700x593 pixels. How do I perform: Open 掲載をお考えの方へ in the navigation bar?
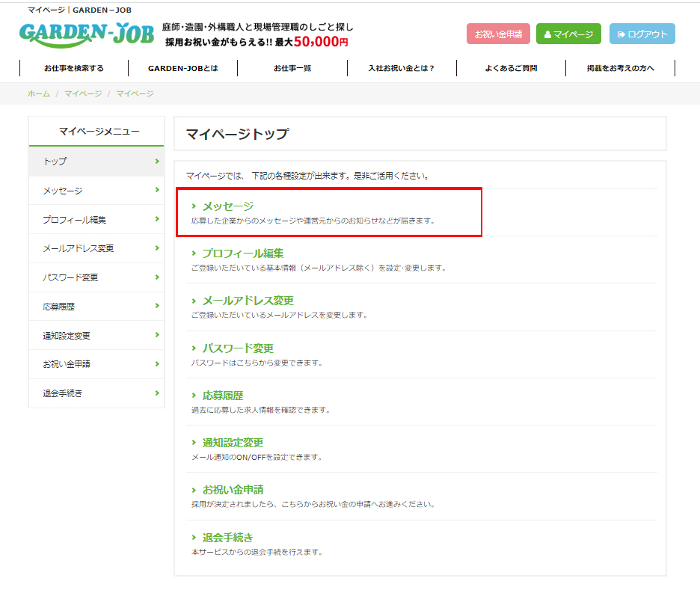pyautogui.click(x=620, y=68)
